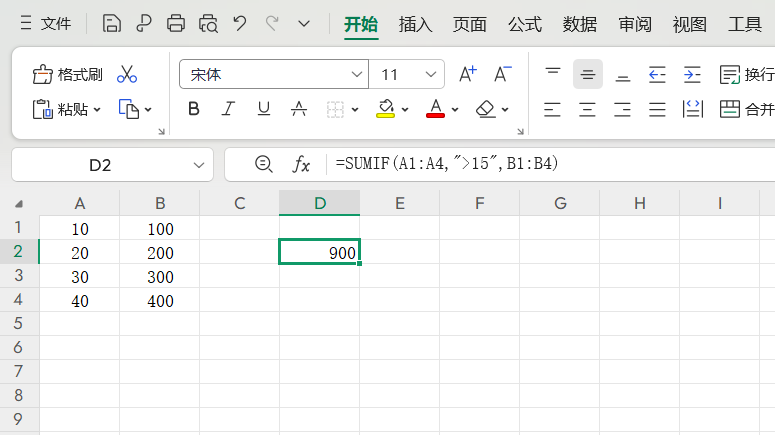Click the Undo arrow icon
The width and height of the screenshot is (775, 435).
[x=239, y=23]
